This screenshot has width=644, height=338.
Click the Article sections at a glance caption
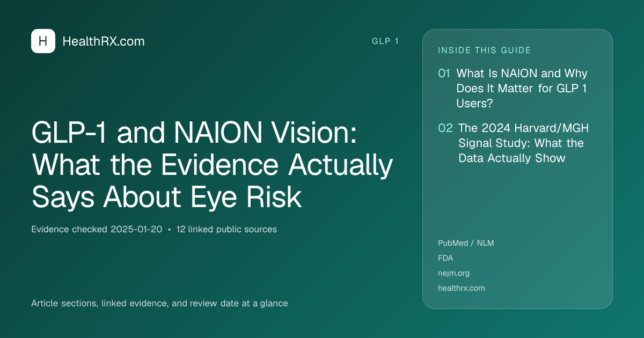(159, 303)
